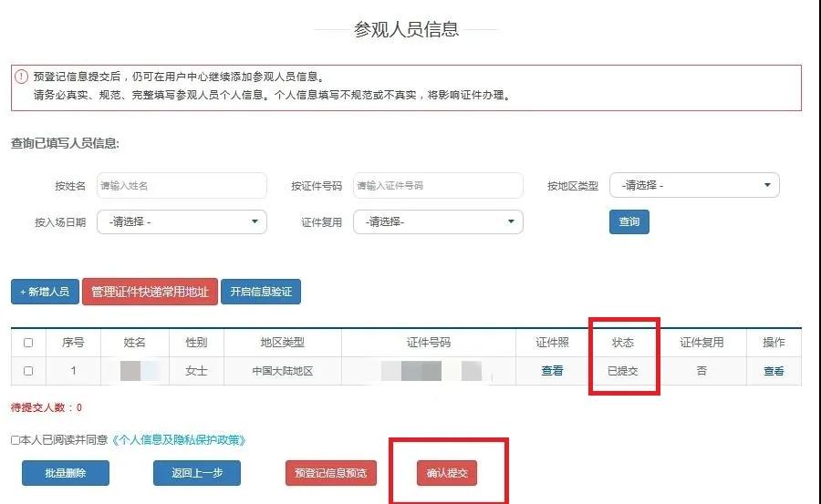Click the 查询 search button

point(629,221)
